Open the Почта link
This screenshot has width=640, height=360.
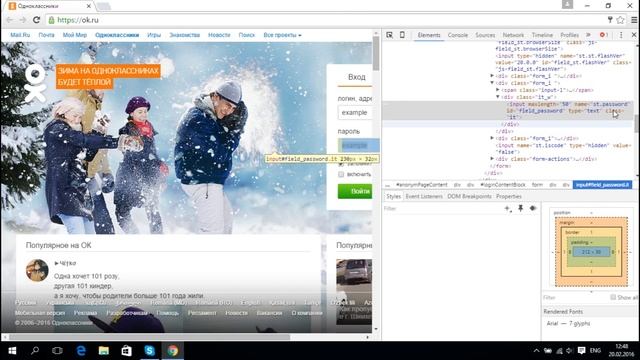click(47, 35)
